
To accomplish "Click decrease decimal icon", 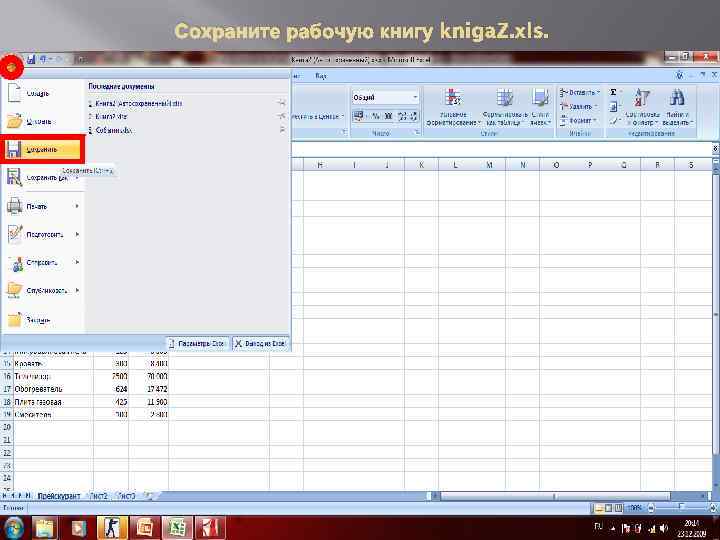I will click(x=413, y=116).
